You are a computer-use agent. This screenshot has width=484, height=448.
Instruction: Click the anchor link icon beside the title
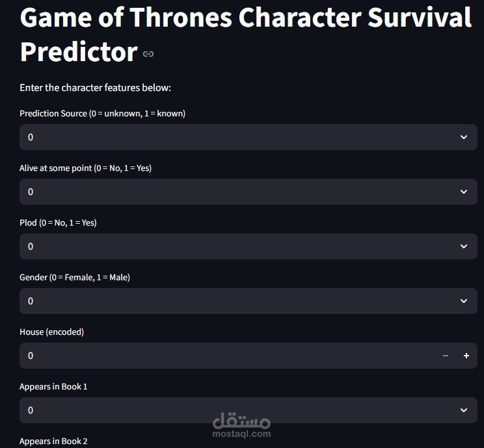(x=148, y=54)
